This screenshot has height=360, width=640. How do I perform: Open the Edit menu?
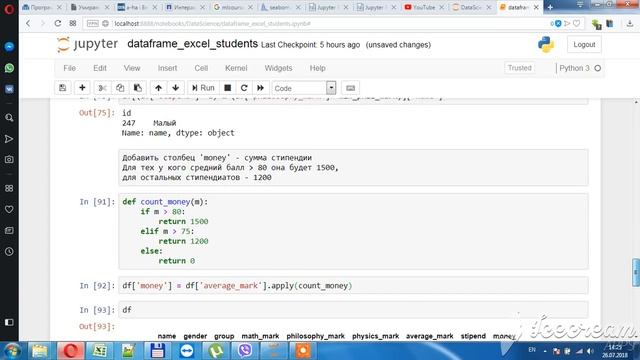pos(100,68)
